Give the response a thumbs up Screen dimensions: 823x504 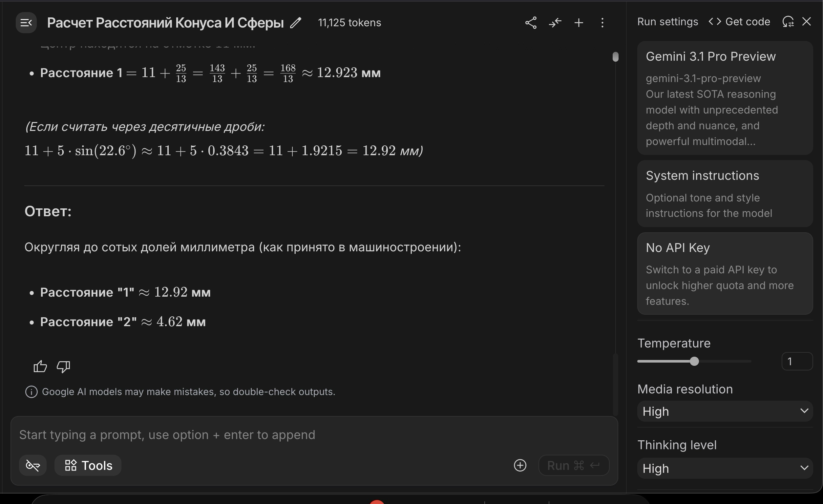pos(40,367)
